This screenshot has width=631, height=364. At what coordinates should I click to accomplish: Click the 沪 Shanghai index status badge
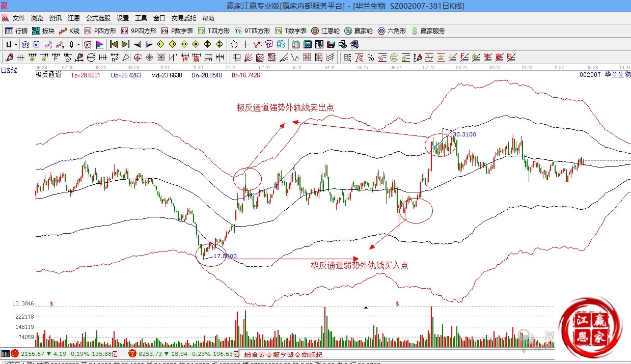[x=15, y=354]
